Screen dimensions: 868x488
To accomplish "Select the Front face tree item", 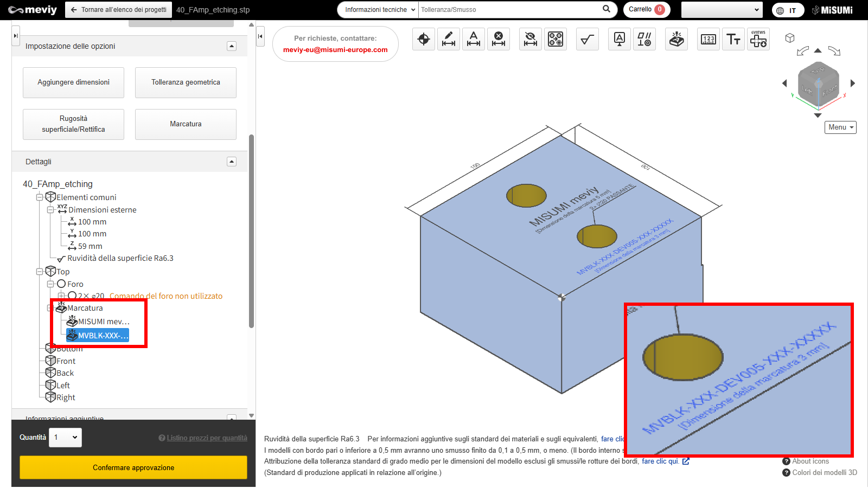I will (66, 361).
